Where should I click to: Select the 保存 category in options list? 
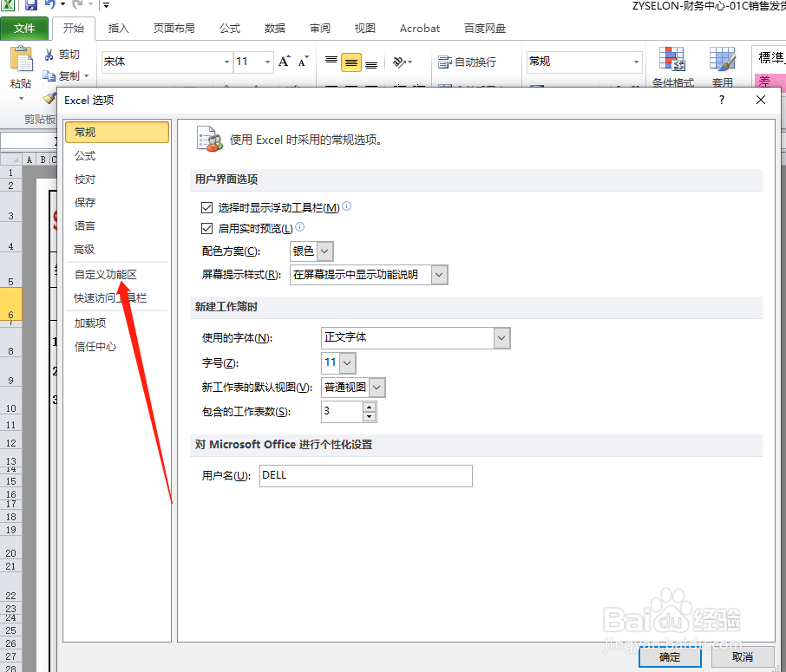pos(117,202)
